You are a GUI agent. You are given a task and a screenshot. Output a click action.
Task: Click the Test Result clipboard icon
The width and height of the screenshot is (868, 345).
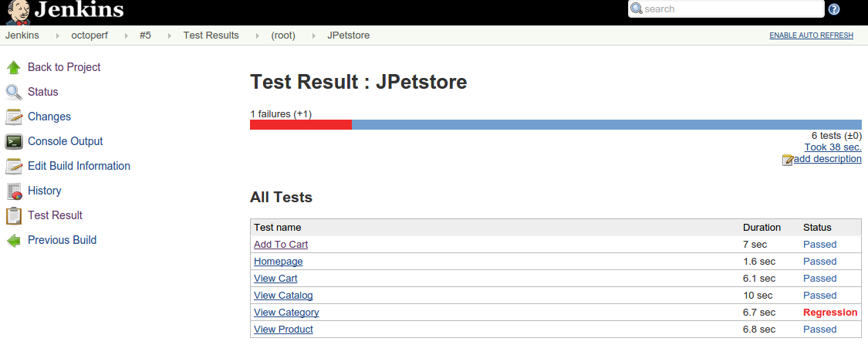click(x=14, y=215)
